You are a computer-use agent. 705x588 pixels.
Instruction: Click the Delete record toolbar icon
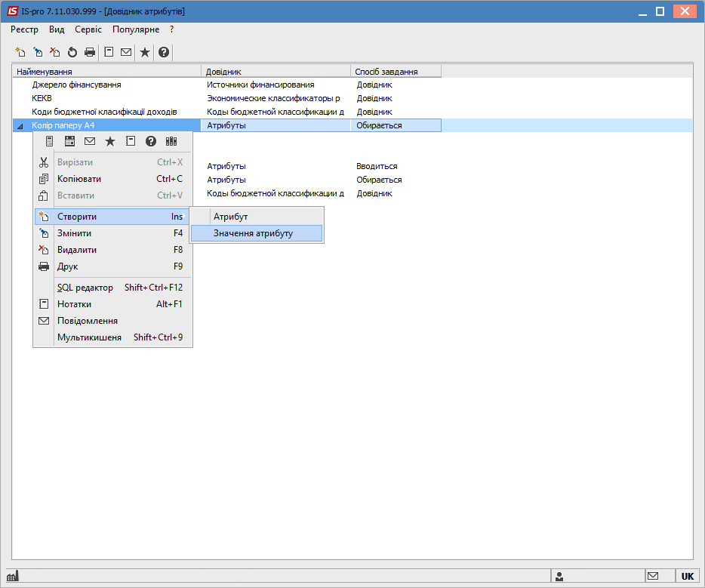pyautogui.click(x=55, y=52)
